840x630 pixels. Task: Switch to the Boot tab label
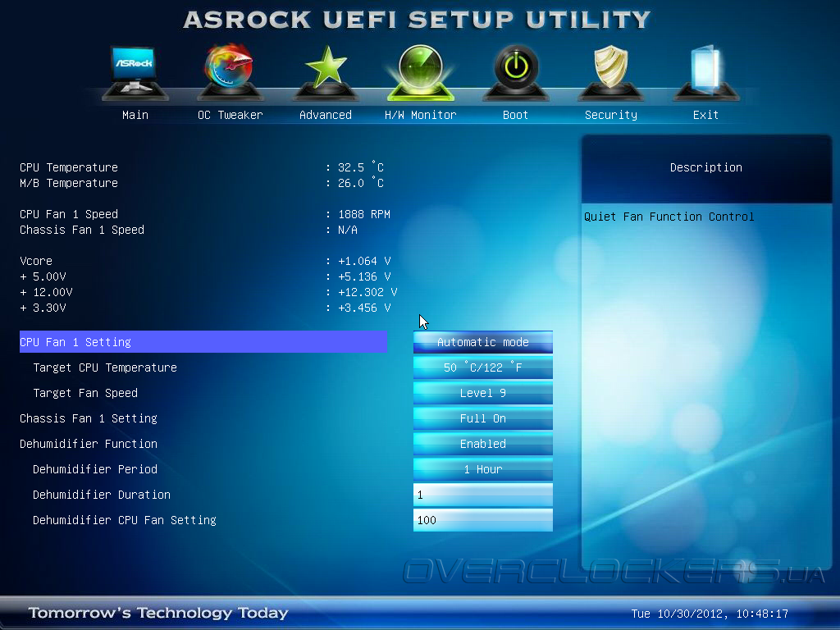[515, 115]
